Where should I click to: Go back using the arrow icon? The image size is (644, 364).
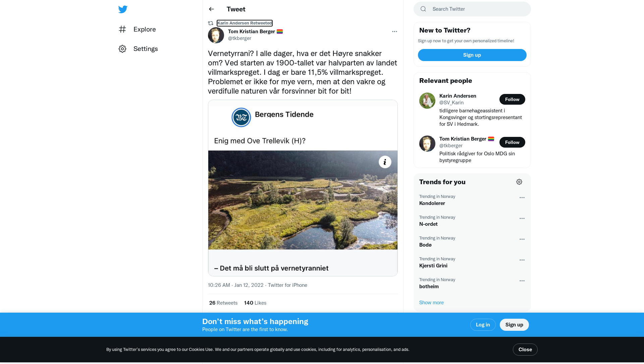(211, 9)
